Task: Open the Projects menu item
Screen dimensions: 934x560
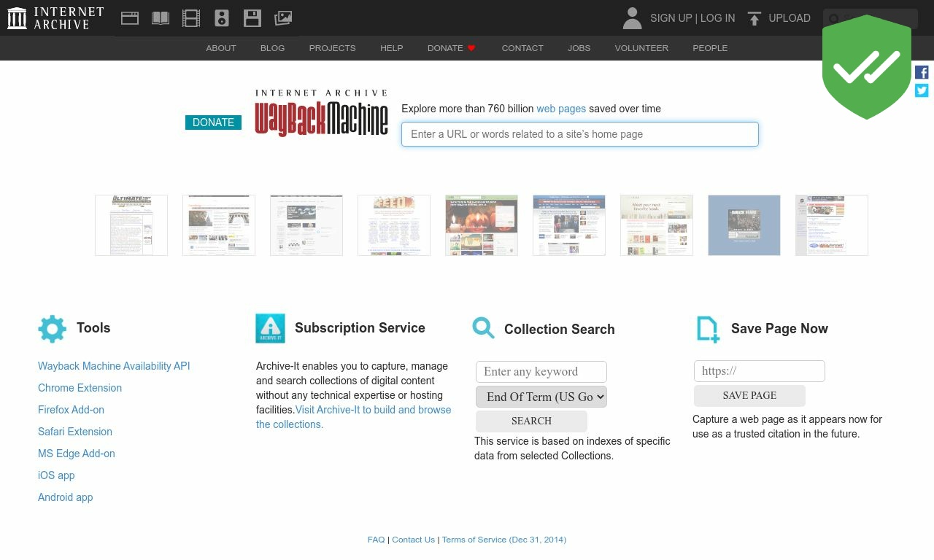Action: pos(332,48)
